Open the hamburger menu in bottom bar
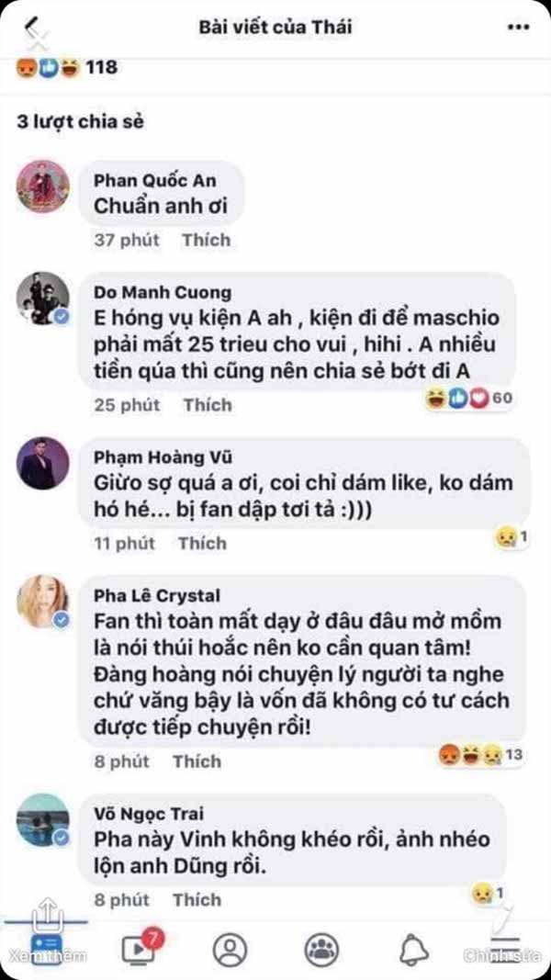The height and width of the screenshot is (980, 551). coord(505,949)
